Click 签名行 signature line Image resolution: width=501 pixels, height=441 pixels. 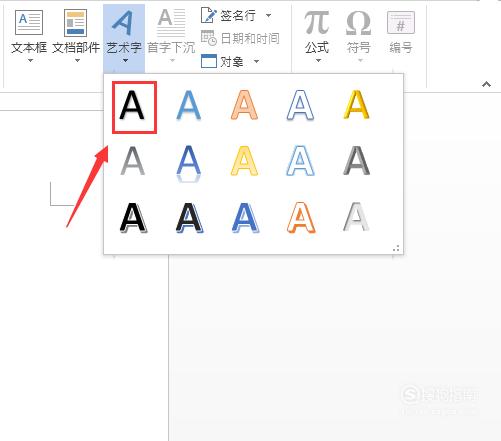pos(229,15)
